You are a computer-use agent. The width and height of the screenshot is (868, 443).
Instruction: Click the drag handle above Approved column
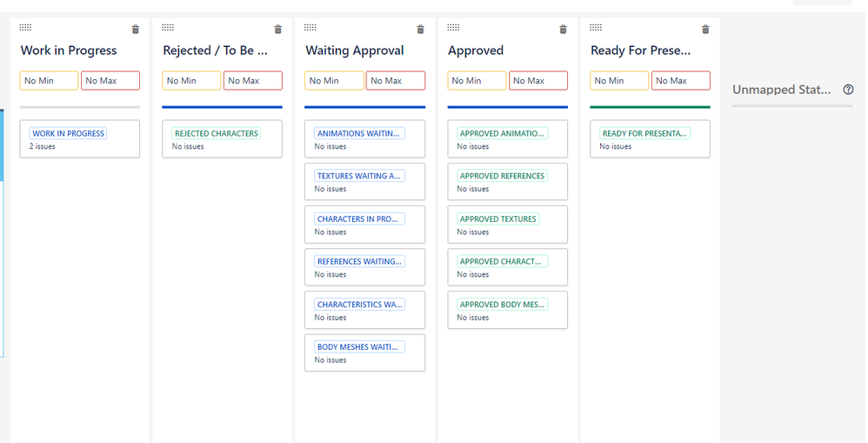coord(453,27)
